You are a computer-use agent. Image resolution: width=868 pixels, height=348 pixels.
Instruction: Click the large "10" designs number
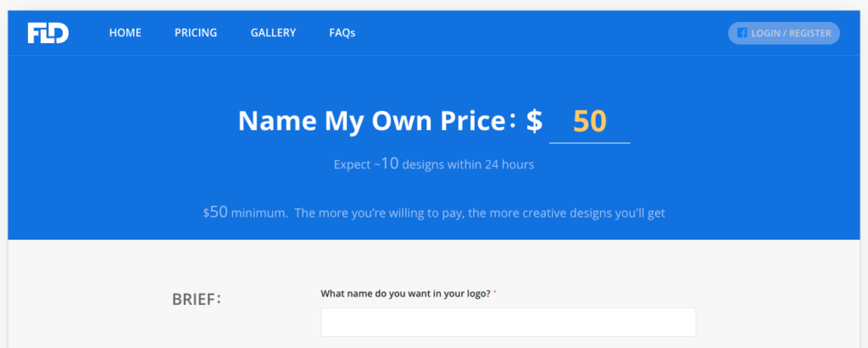[x=388, y=163]
